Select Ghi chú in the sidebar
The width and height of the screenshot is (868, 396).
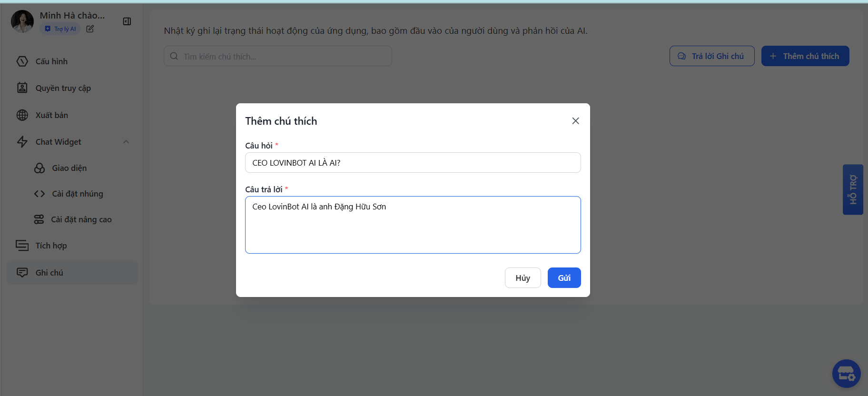coord(49,273)
